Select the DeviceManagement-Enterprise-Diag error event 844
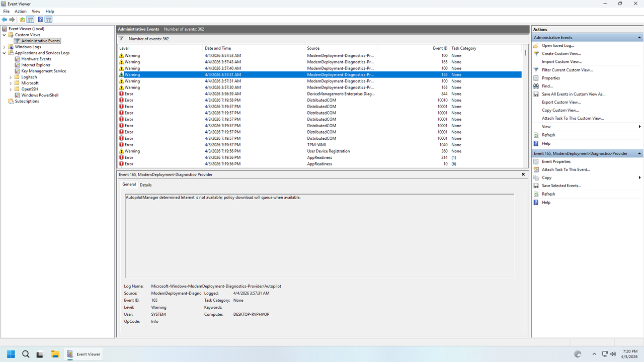 click(x=319, y=94)
